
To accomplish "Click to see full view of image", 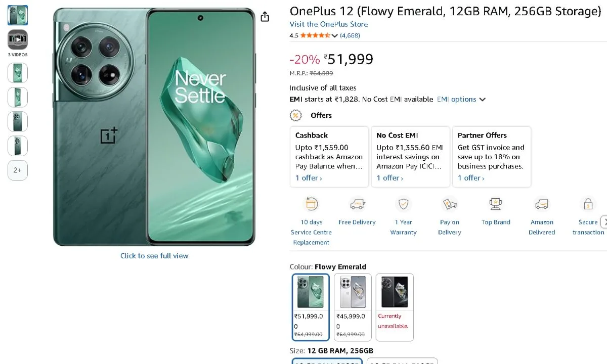I will pos(154,256).
